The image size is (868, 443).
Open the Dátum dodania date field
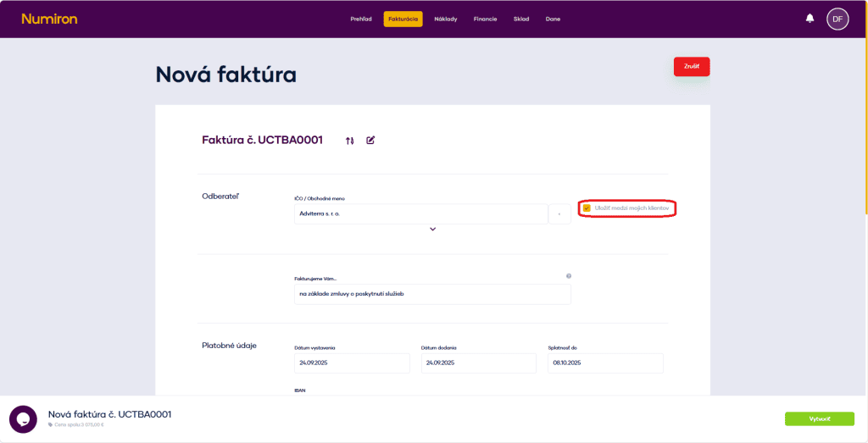(479, 363)
